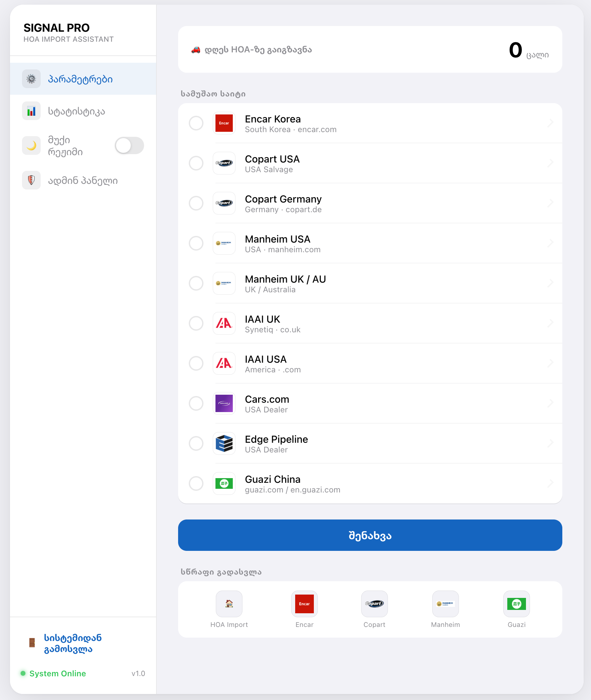This screenshot has height=700, width=591.
Task: Open the სტატისტიკა statistics menu item
Action: [x=83, y=111]
